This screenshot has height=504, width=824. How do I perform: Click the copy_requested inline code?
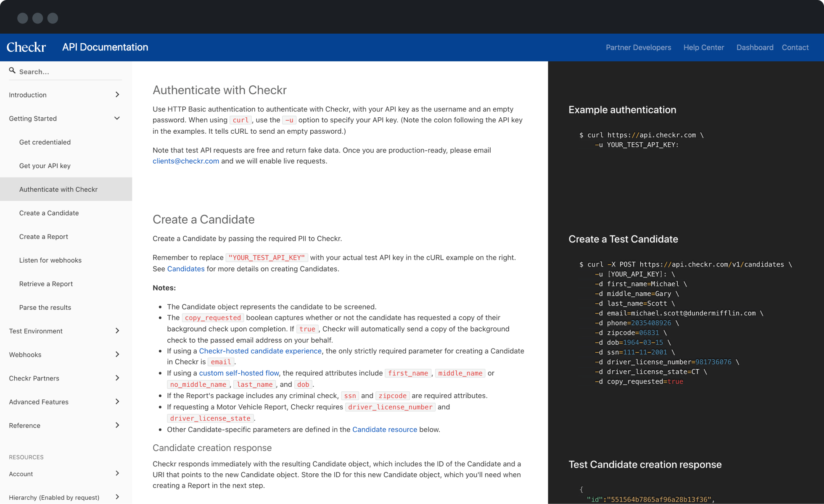213,317
